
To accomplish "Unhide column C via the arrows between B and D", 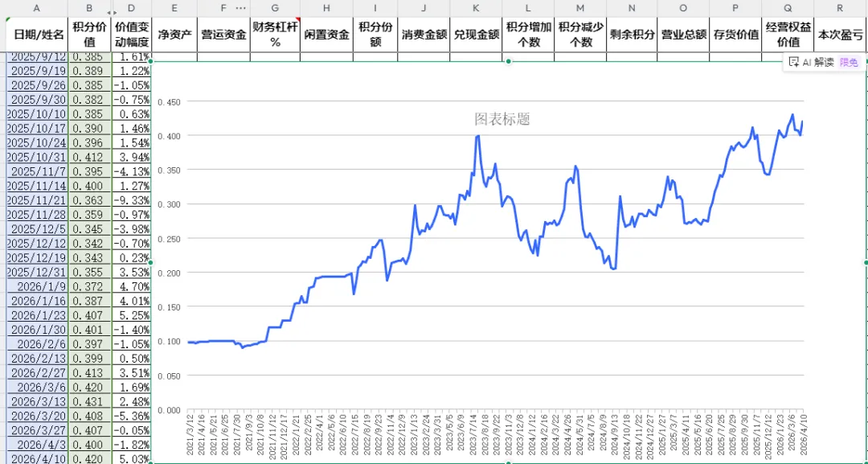I will click(x=111, y=12).
